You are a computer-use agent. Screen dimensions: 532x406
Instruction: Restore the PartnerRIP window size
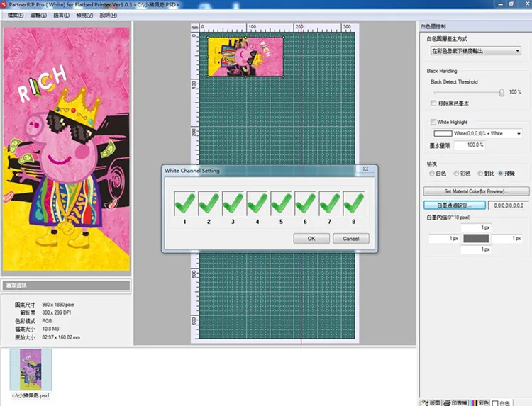click(x=511, y=4)
